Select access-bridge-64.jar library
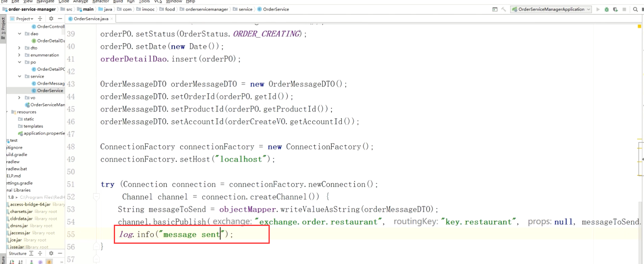This screenshot has width=644, height=264. [x=36, y=204]
